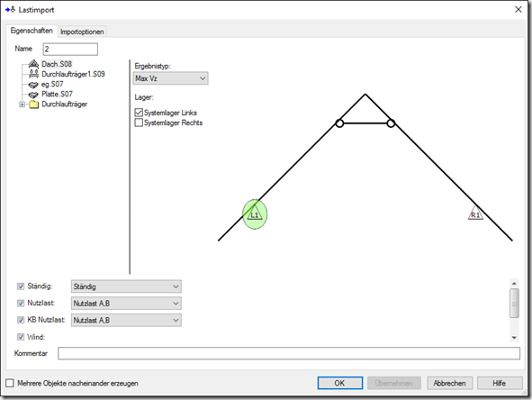Click the load list vertical scrollbar thumb
This screenshot has height=400, width=532.
coord(514,304)
